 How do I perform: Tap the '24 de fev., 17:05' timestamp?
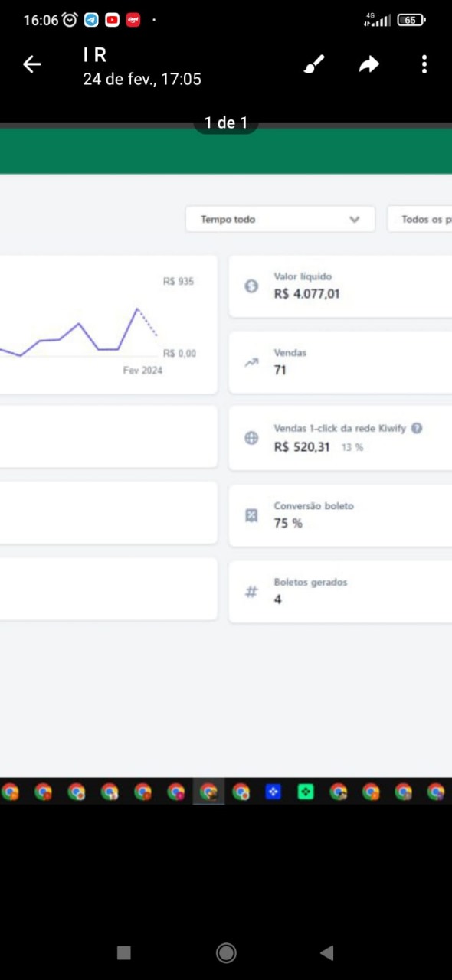point(142,79)
